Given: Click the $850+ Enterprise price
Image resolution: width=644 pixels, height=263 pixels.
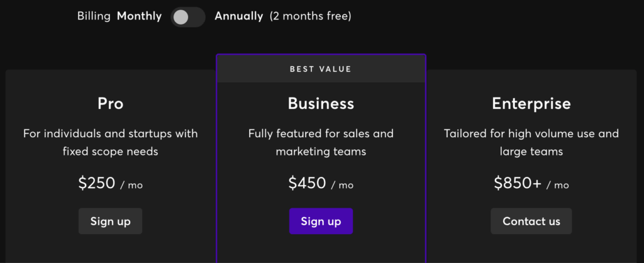Looking at the screenshot, I should click(517, 183).
